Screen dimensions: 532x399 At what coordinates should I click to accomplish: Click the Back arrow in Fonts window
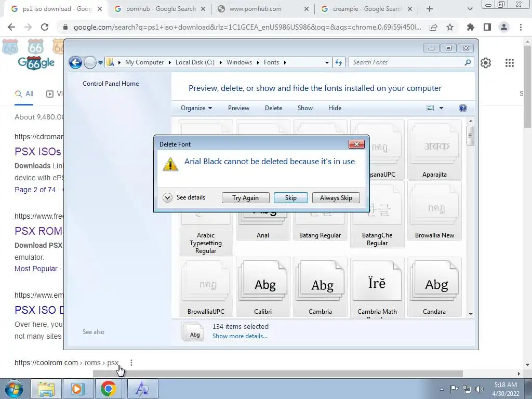75,62
